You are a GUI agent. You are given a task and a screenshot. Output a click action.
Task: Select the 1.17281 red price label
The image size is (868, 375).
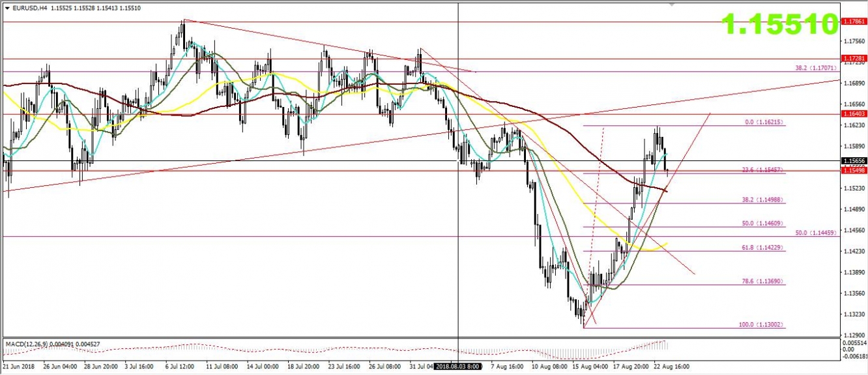pyautogui.click(x=854, y=59)
